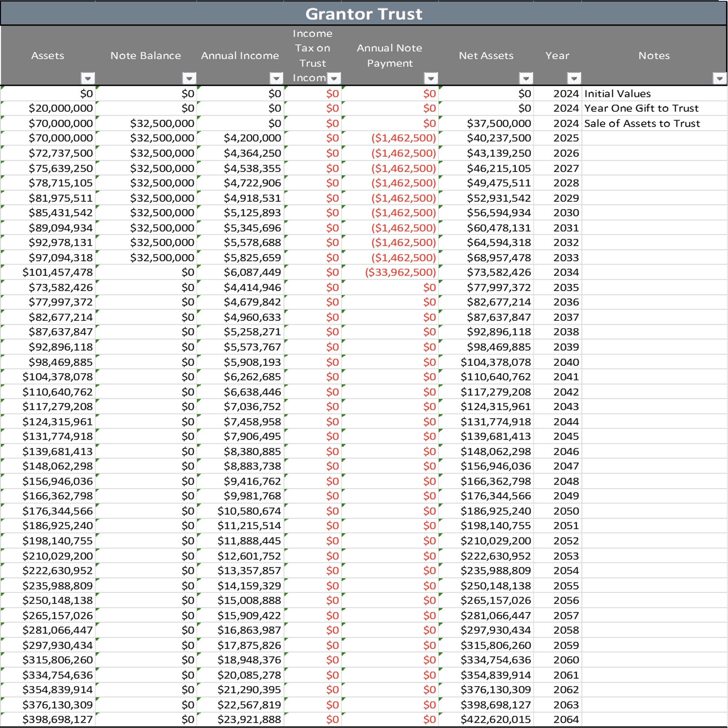728x728 pixels.
Task: Select Annual Income cell $9,416,762
Action: tap(240, 481)
